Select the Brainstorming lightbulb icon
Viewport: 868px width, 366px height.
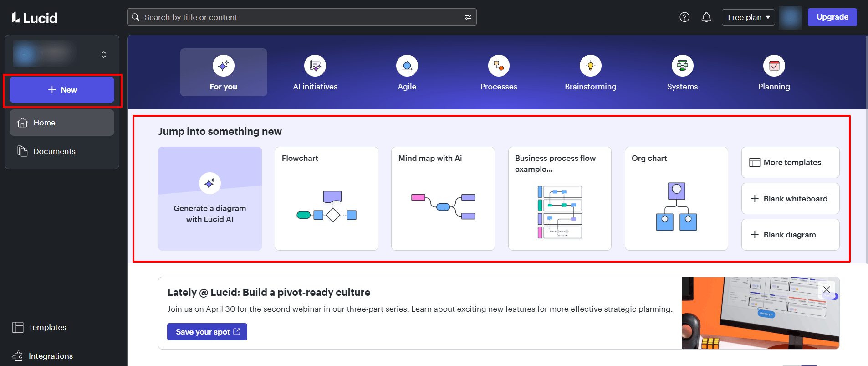tap(591, 66)
